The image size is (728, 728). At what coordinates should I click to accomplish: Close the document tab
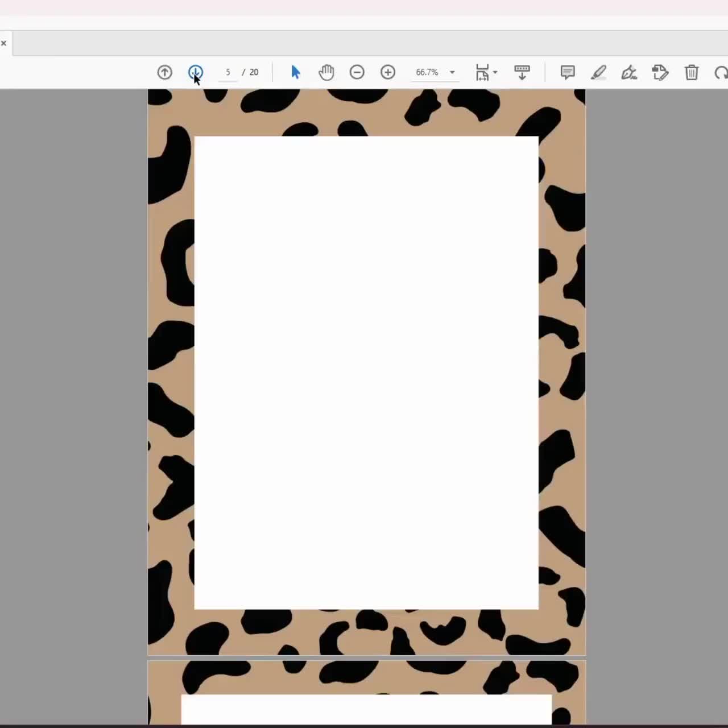3,43
